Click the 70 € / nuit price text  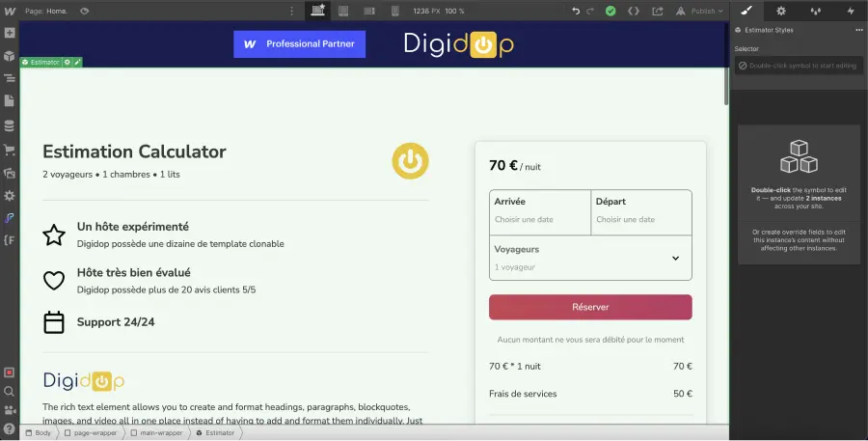click(x=515, y=166)
